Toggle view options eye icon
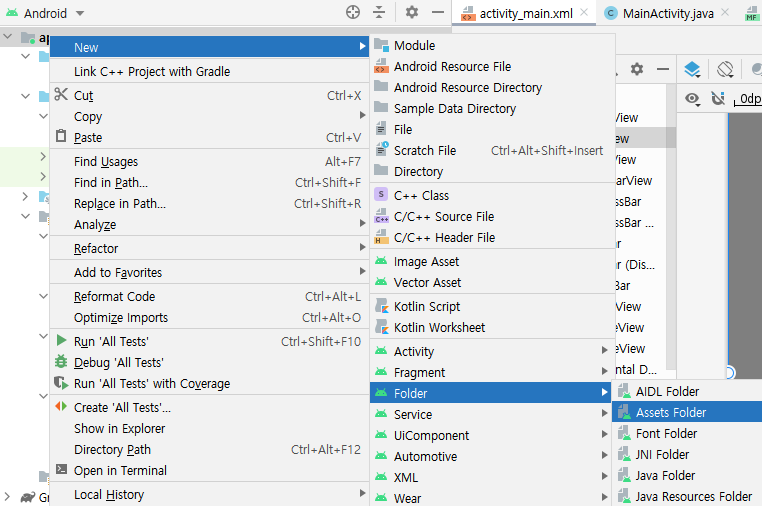The image size is (762, 506). (692, 99)
